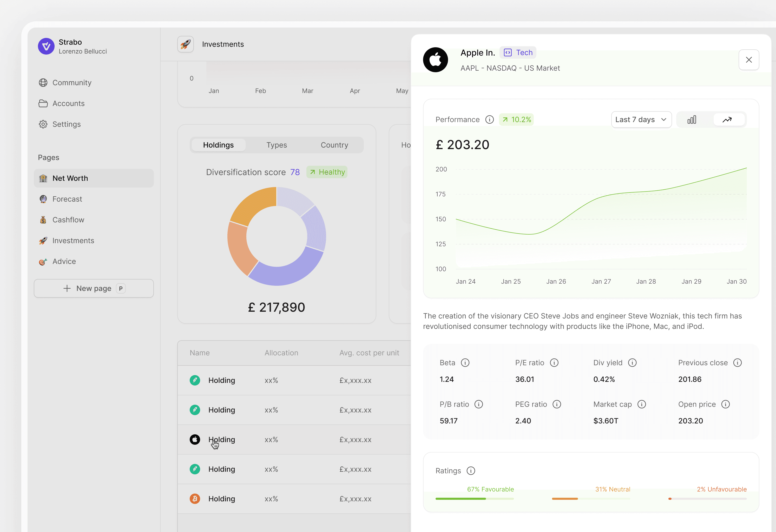The height and width of the screenshot is (532, 776).
Task: Open the Community globe icon
Action: point(43,82)
